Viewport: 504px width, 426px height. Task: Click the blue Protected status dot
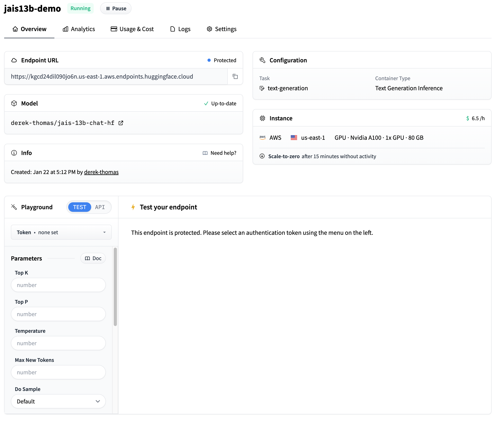pos(209,60)
